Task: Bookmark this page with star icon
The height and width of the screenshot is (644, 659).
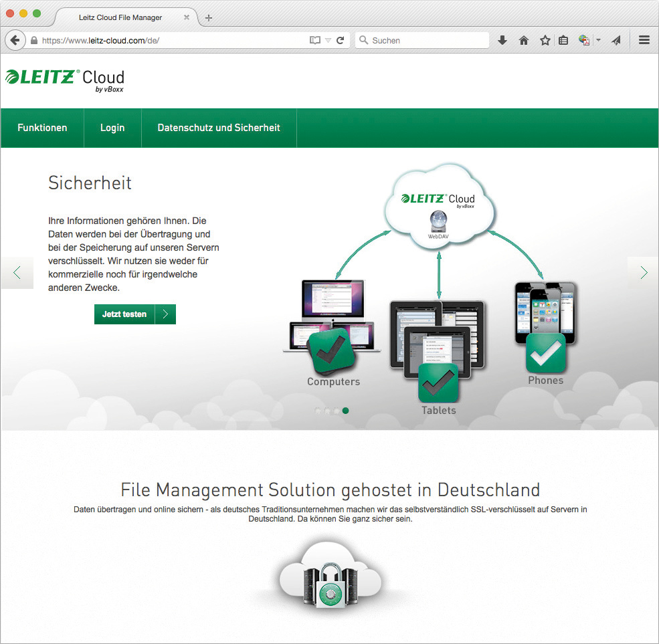Action: coord(545,40)
